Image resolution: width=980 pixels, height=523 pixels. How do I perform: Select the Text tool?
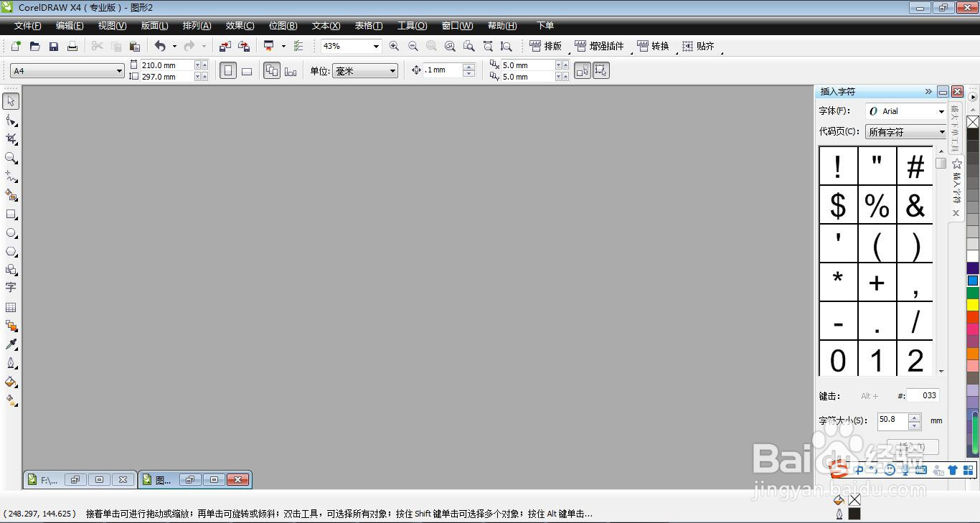click(11, 288)
